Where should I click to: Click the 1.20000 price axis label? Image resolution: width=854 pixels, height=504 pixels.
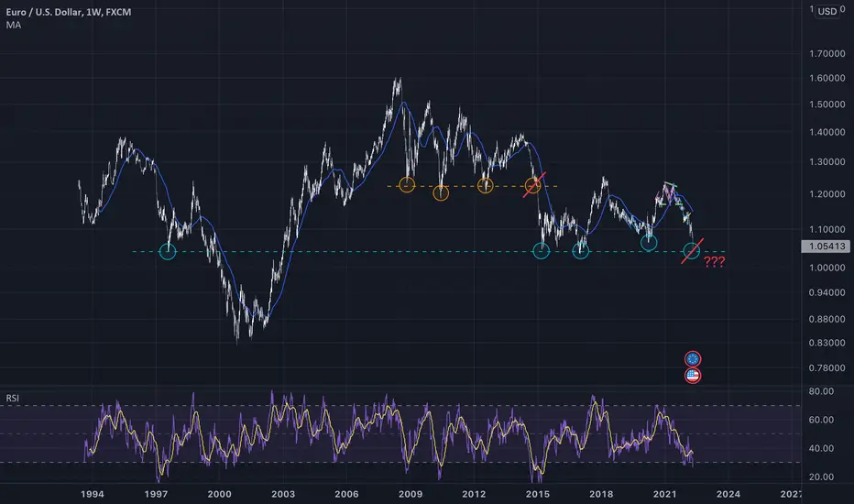[827, 194]
